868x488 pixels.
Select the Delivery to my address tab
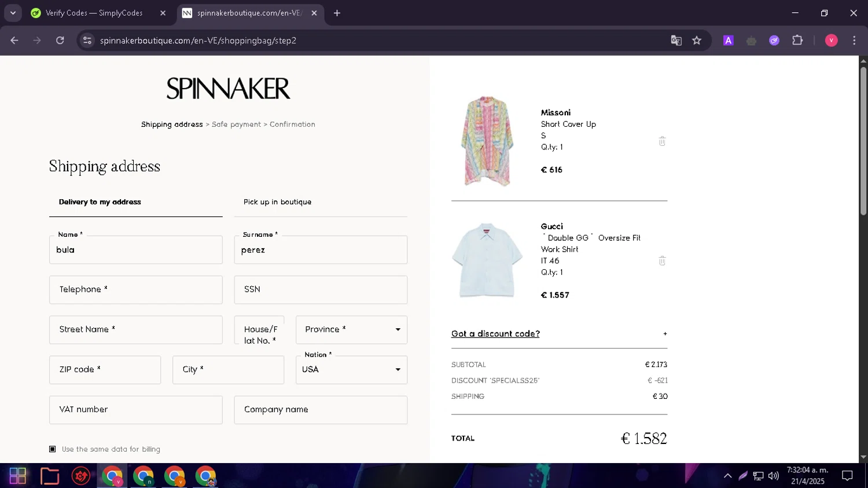tap(136, 202)
